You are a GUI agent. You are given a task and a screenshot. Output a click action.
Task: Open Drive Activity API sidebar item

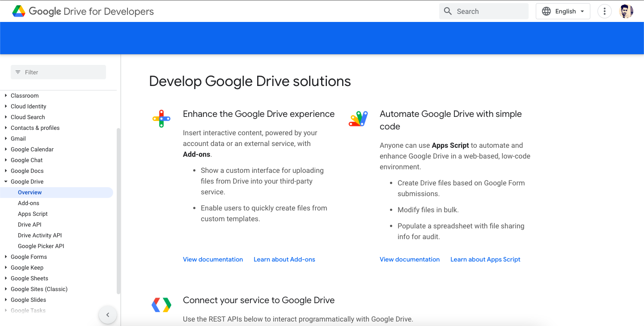[40, 235]
